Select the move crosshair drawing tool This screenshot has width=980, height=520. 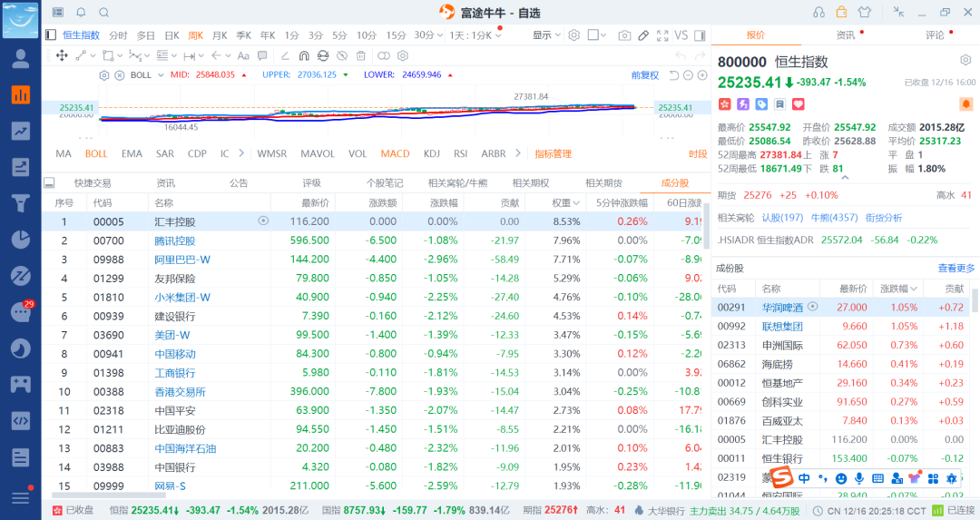click(62, 55)
